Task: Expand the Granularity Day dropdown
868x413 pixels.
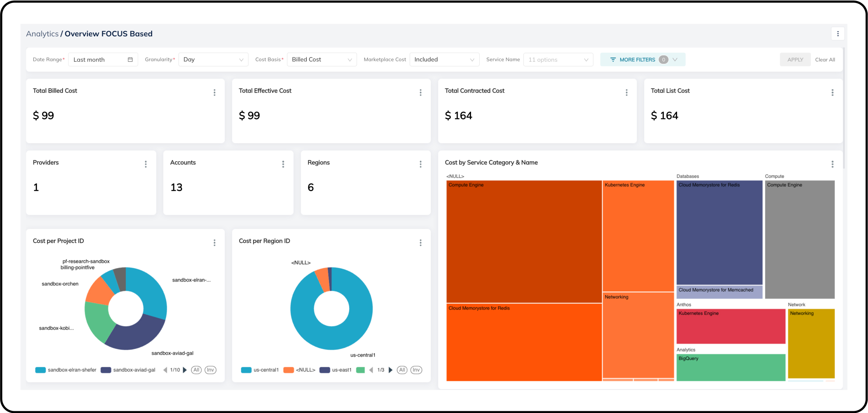Action: click(213, 60)
